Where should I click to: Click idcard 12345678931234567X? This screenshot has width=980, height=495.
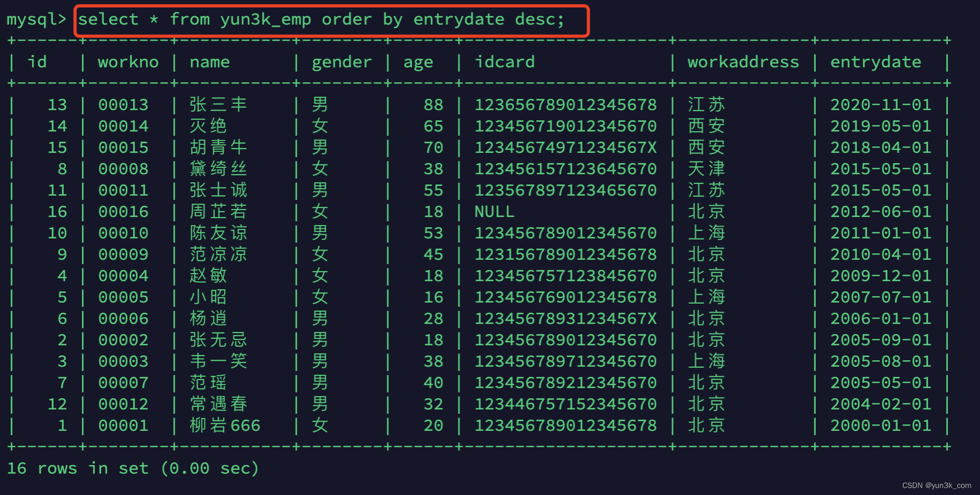[x=566, y=319]
